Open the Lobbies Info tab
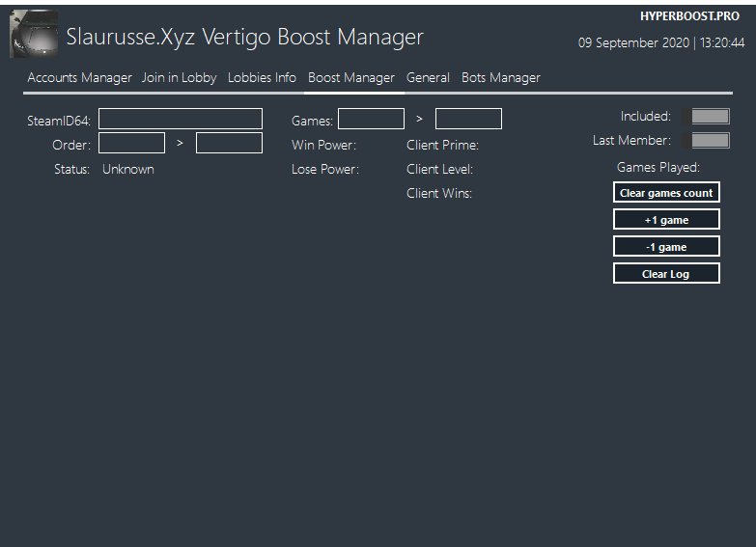The width and height of the screenshot is (756, 547). (262, 77)
